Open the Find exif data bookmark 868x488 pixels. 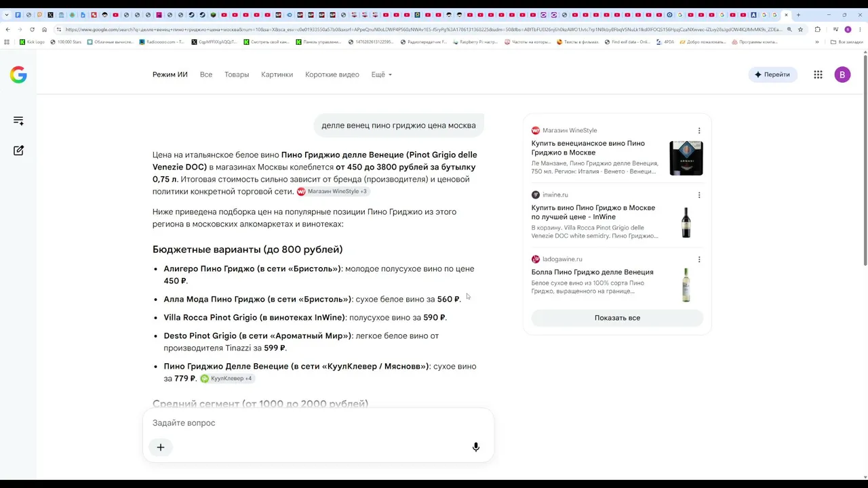(x=627, y=42)
